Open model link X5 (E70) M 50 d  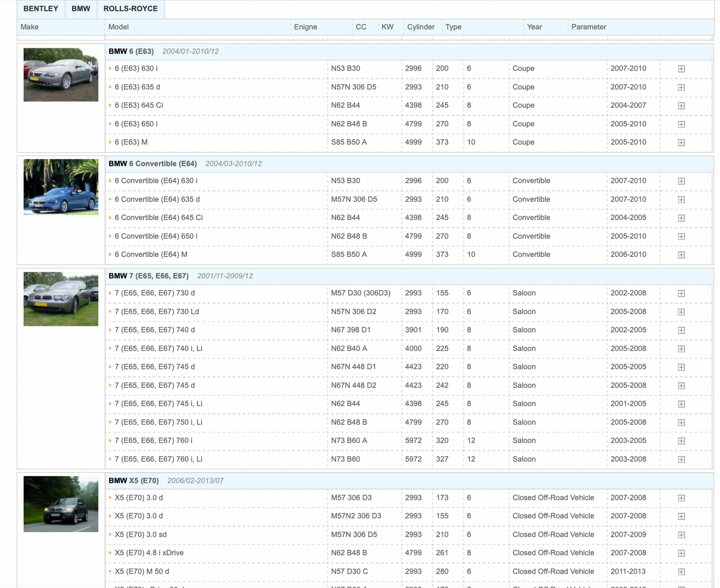coord(142,571)
